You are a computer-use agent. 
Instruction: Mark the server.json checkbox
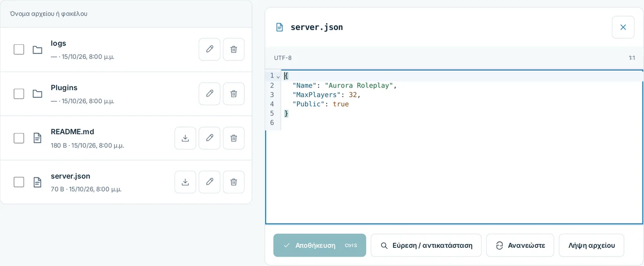pyautogui.click(x=19, y=182)
